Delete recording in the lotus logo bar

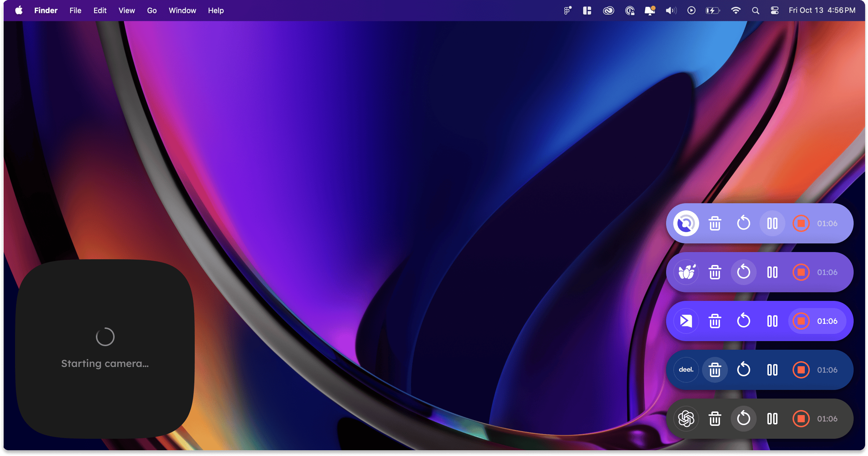coord(715,272)
